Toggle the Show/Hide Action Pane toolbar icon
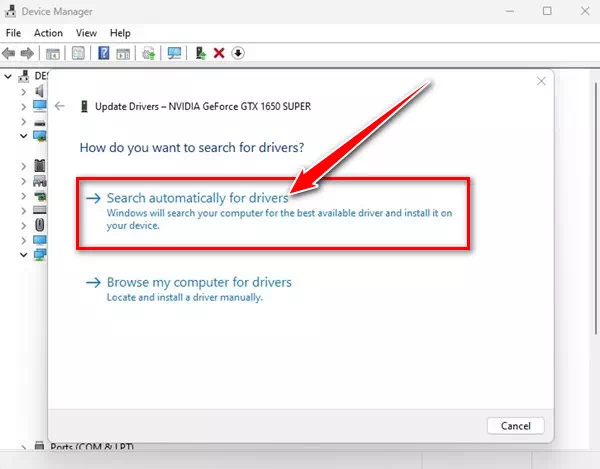The image size is (600, 469). [123, 54]
